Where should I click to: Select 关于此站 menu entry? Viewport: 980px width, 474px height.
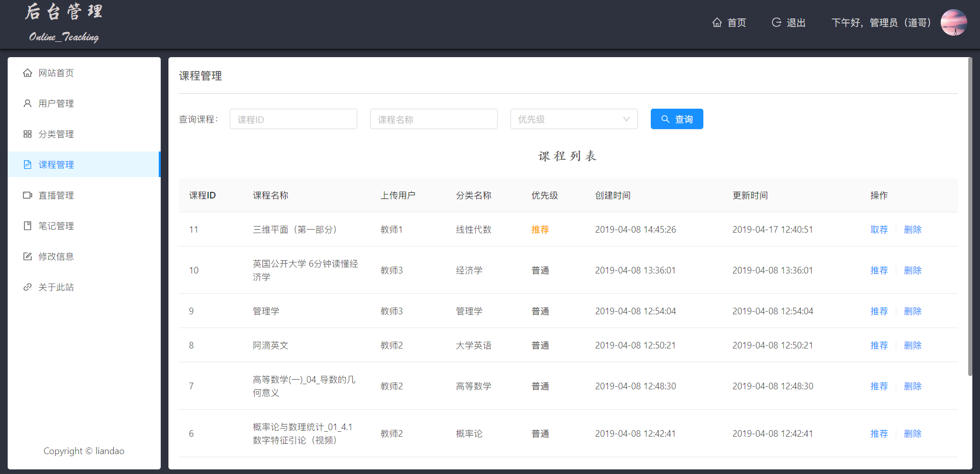coord(84,287)
